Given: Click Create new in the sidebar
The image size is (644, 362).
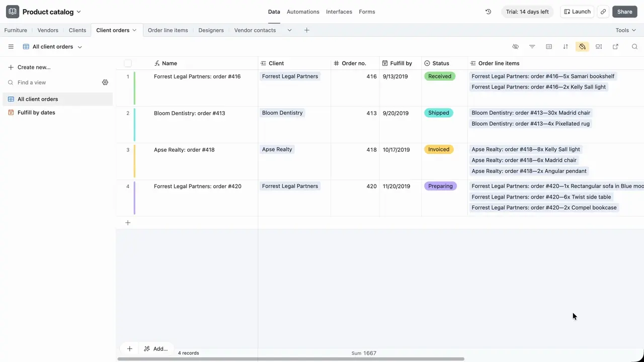Looking at the screenshot, I should click(34, 67).
